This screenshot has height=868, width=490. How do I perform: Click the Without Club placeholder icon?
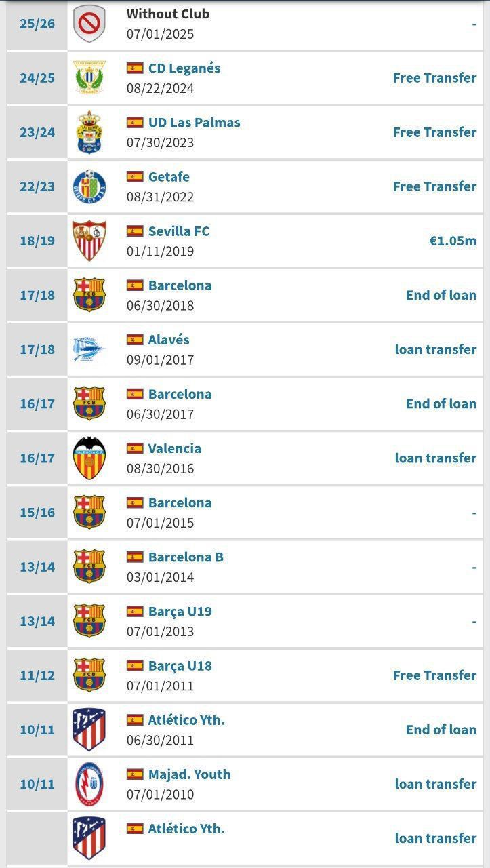[x=89, y=24]
